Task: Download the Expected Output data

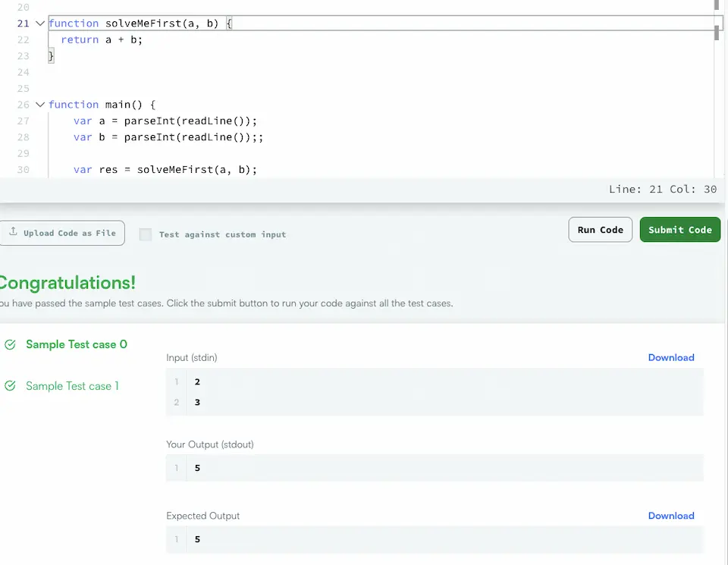Action: pos(671,516)
